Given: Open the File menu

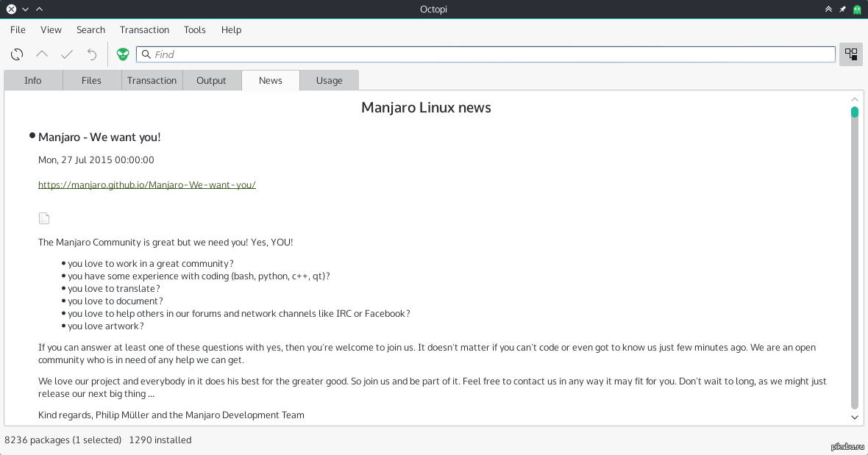Looking at the screenshot, I should tap(18, 30).
